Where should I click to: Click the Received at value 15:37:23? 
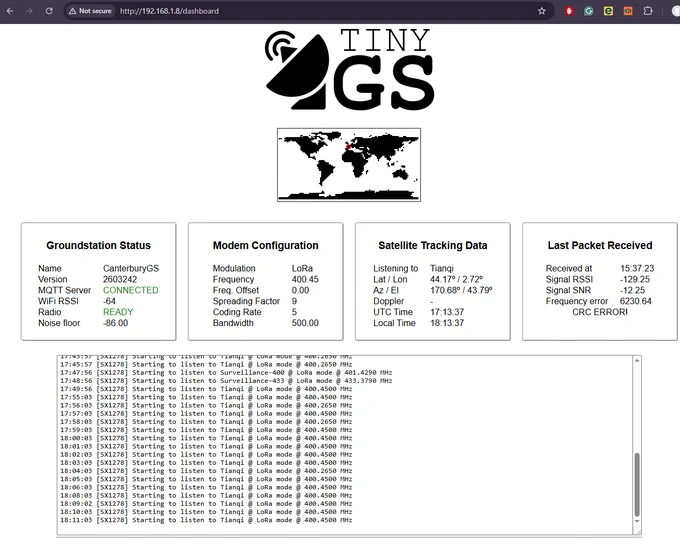637,268
